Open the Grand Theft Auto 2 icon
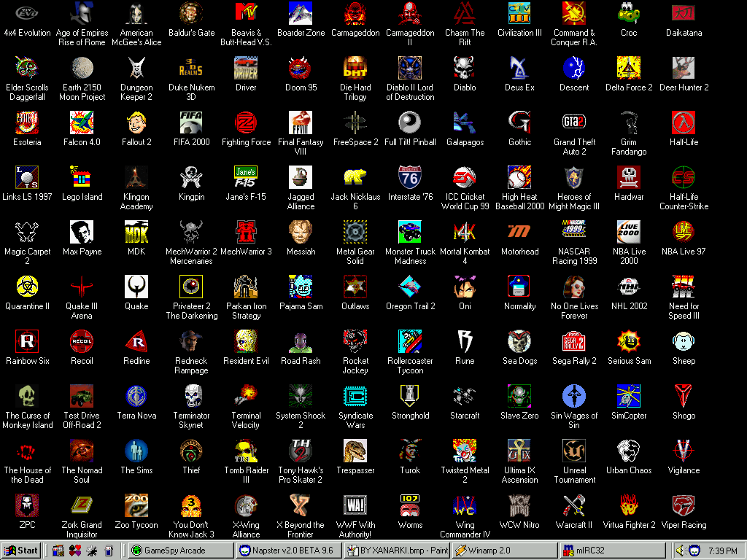 click(574, 122)
